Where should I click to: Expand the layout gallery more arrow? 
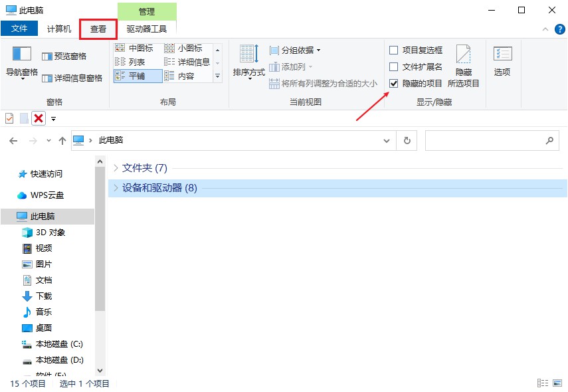coord(218,76)
